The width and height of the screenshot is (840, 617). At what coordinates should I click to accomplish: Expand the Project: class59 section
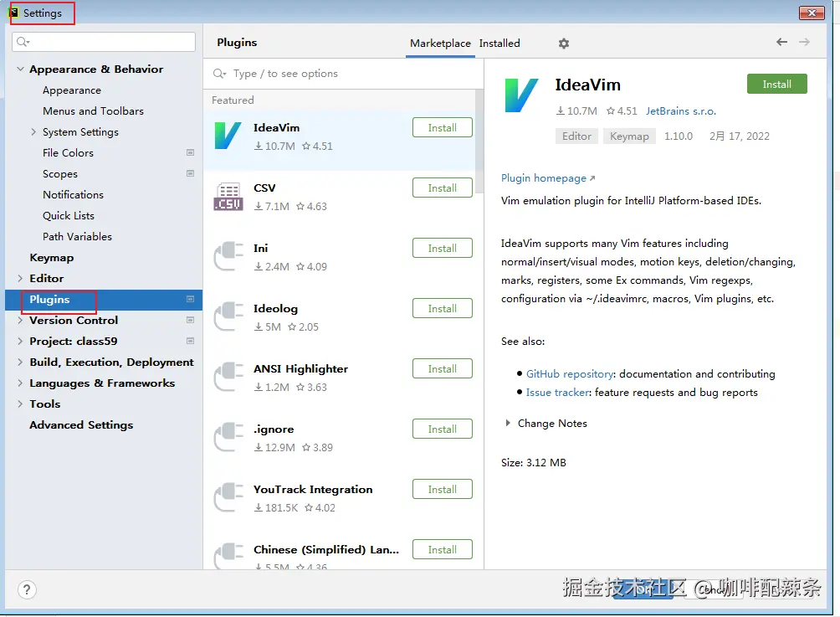tap(20, 341)
